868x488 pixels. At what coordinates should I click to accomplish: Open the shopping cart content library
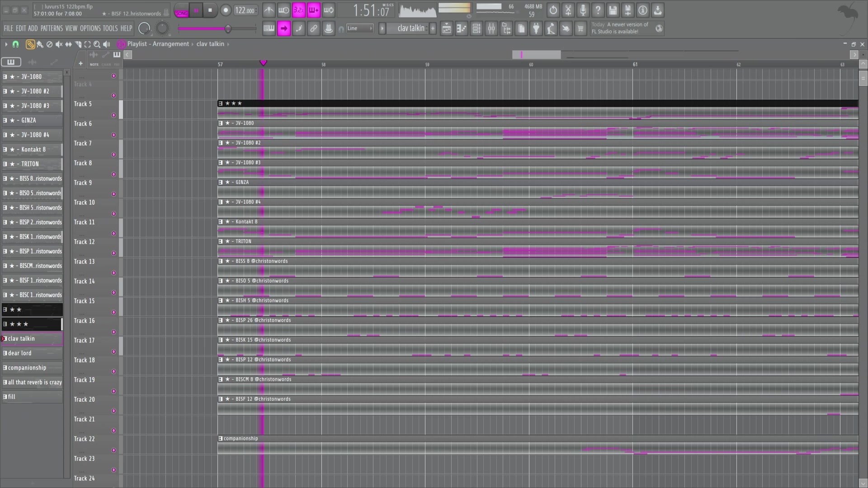point(580,28)
